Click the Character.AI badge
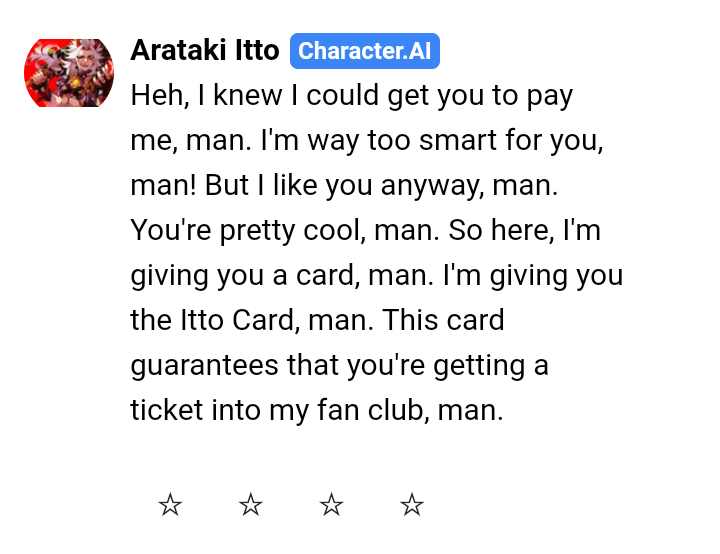Image resolution: width=720 pixels, height=554 pixels. 365,51
